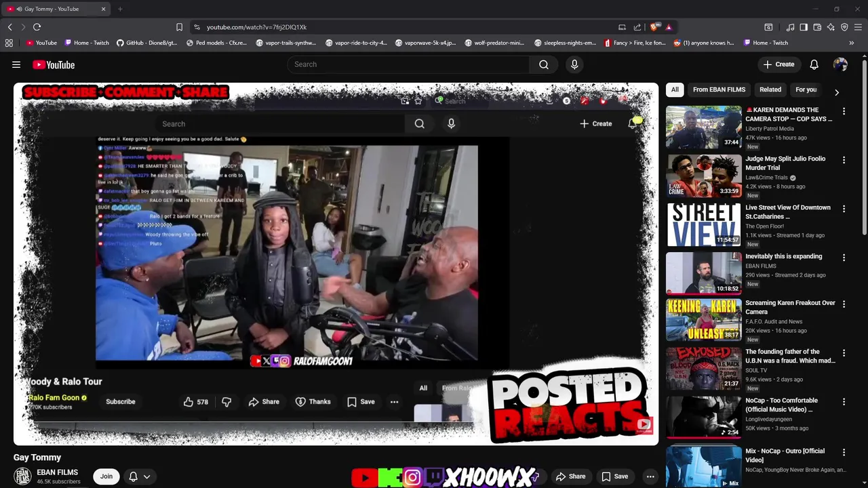Open the apps grid icon in bookmarks bar
Image resolution: width=868 pixels, height=488 pixels.
[x=9, y=43]
